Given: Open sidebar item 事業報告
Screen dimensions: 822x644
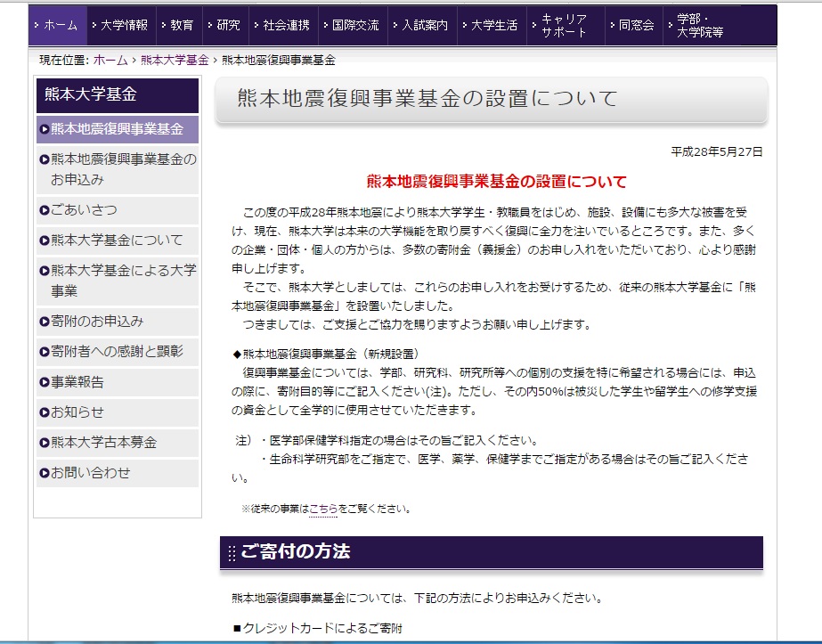Looking at the screenshot, I should [118, 382].
